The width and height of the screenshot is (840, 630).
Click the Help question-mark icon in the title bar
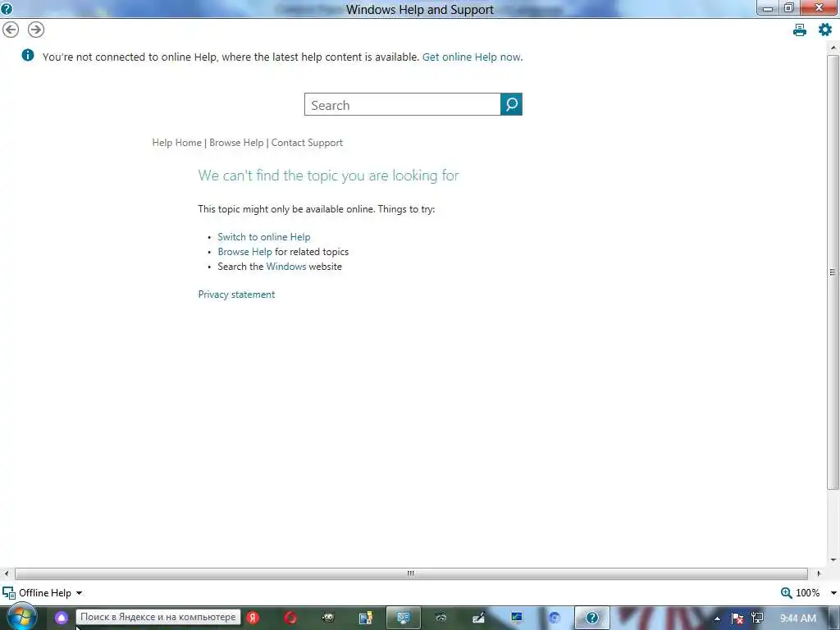pyautogui.click(x=7, y=8)
